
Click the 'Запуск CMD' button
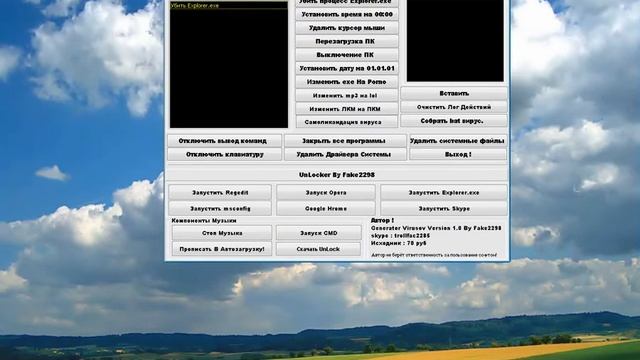click(318, 233)
